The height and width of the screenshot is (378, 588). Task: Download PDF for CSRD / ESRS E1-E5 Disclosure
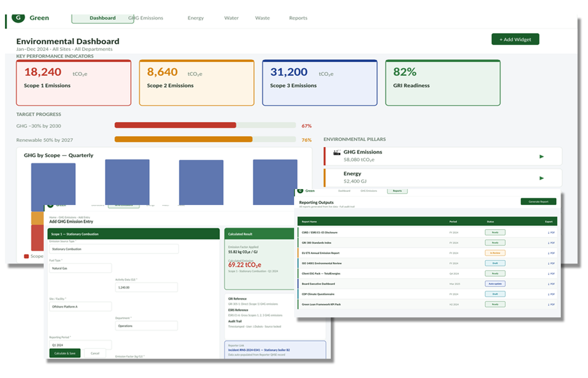[551, 232]
